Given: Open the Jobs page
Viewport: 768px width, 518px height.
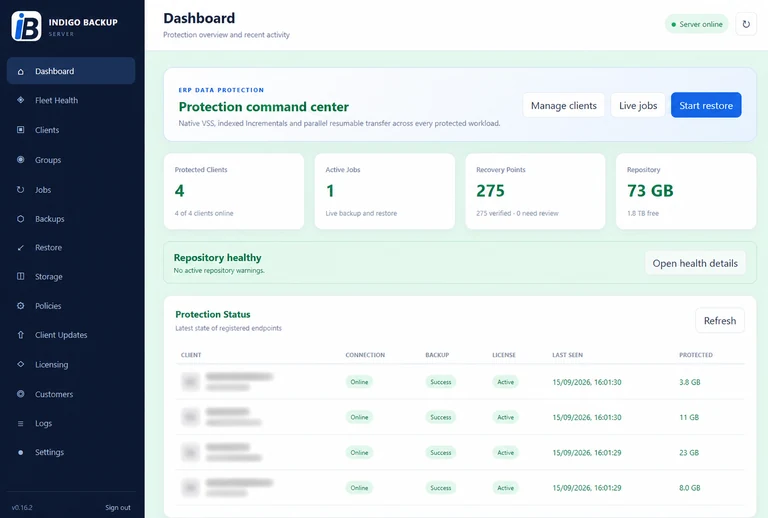Looking at the screenshot, I should (71, 189).
